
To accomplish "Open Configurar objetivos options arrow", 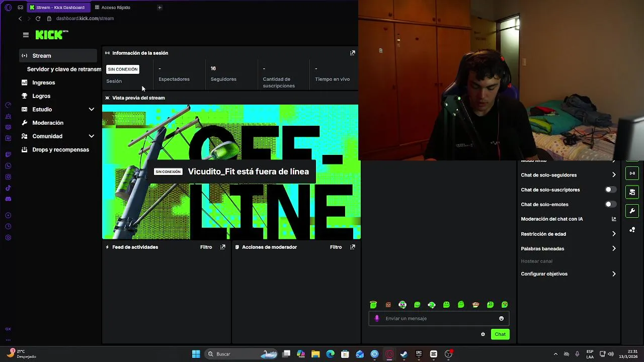I will 614,274.
